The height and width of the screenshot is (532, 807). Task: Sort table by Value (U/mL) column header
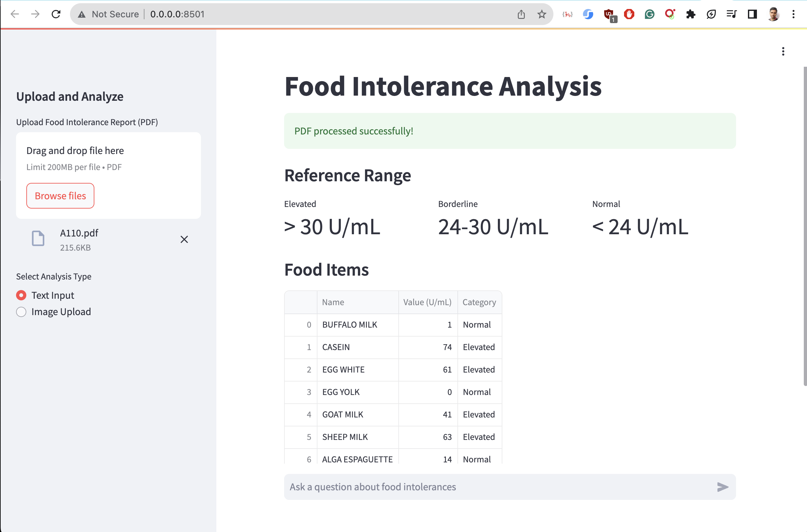tap(427, 302)
